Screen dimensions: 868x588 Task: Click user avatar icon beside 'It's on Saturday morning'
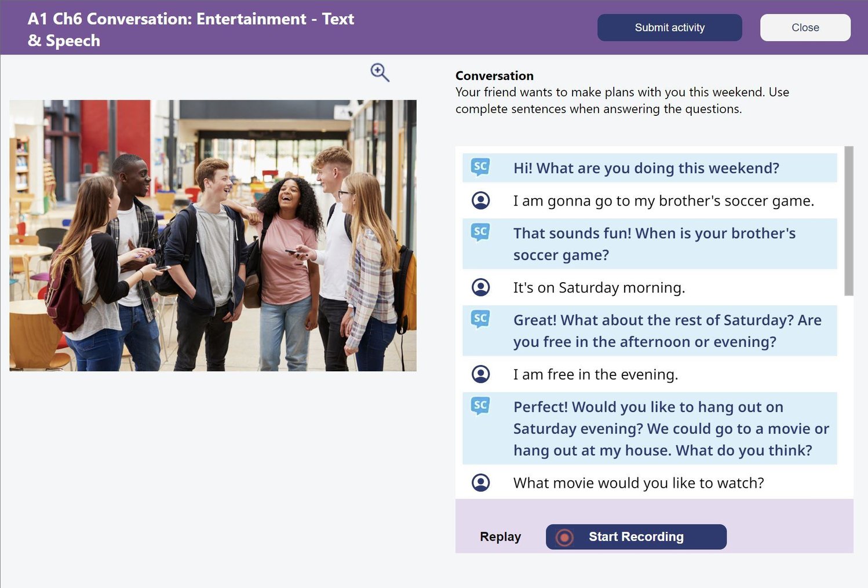481,287
